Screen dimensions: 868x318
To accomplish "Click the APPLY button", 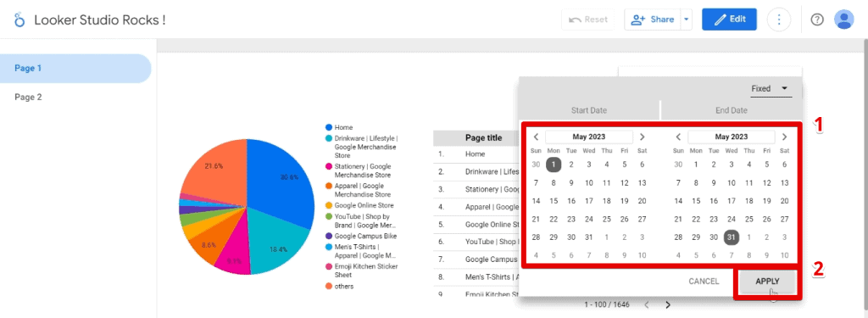I will point(767,282).
